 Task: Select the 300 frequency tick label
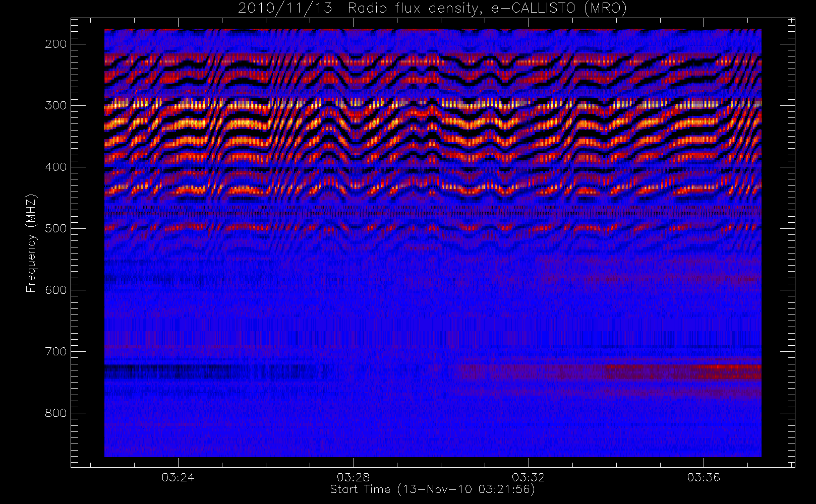(x=55, y=105)
